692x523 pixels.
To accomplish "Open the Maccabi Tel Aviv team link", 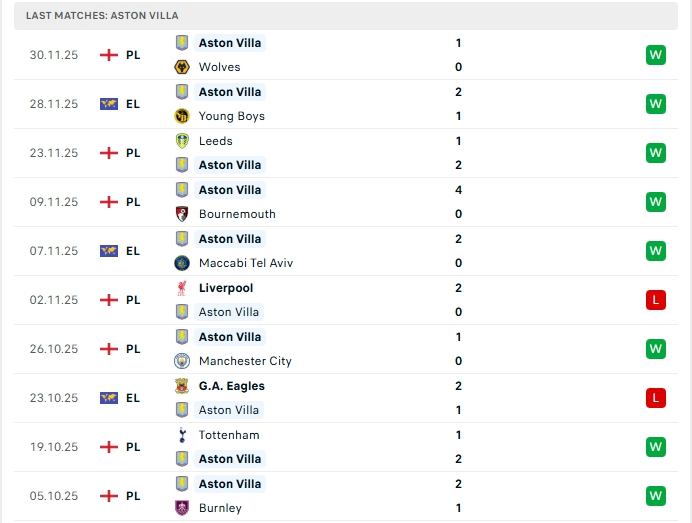I will pos(245,263).
